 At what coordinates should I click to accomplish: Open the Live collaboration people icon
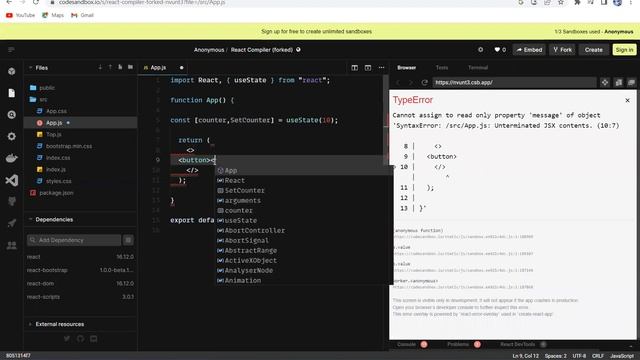tap(11, 245)
